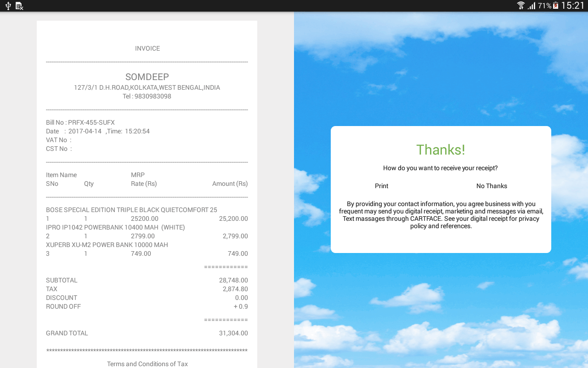This screenshot has width=588, height=368.
Task: Tap the green Thanks! heading
Action: [x=441, y=149]
